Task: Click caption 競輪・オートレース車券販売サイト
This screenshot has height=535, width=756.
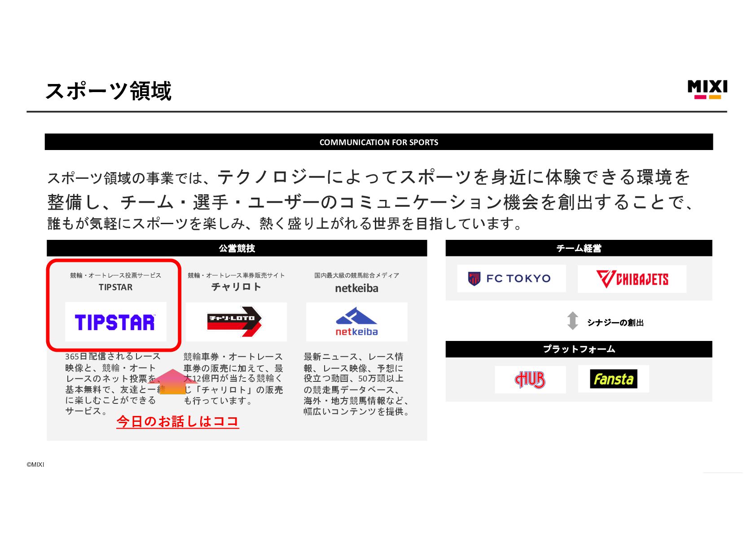Action: point(236,275)
